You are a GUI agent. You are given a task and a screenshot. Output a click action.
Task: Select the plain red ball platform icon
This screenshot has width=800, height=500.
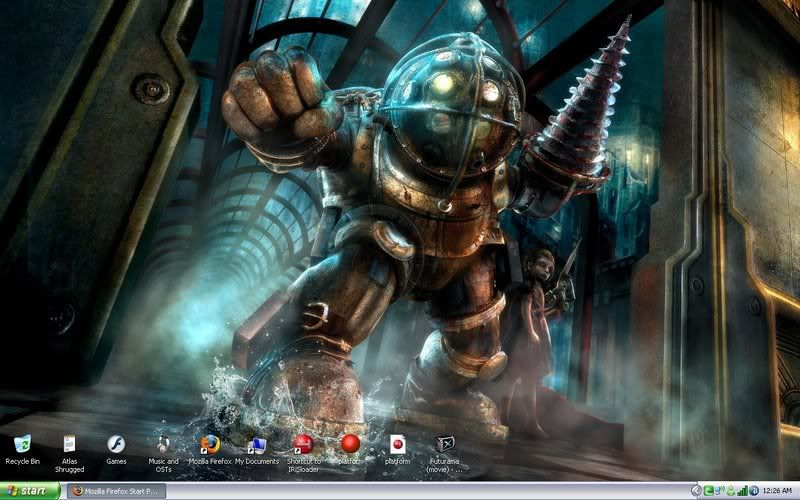click(x=350, y=443)
